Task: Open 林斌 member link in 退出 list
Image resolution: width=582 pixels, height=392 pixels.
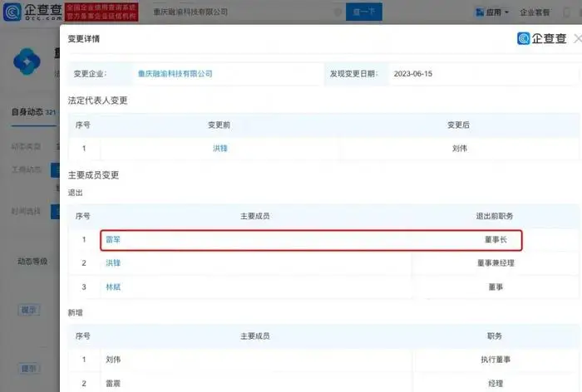Action: coord(113,287)
